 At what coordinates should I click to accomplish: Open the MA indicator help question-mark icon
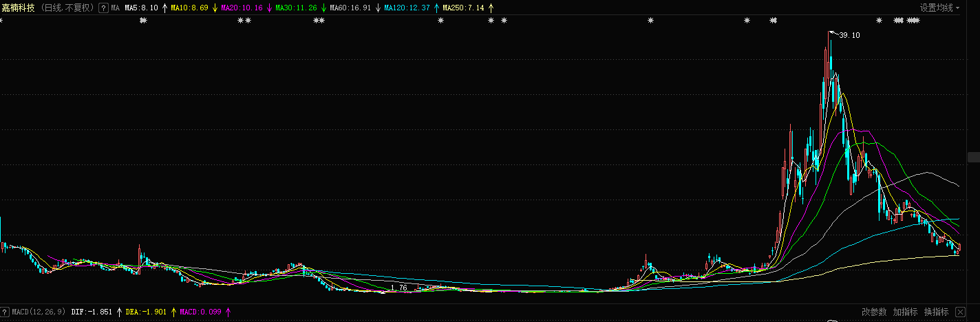click(103, 8)
